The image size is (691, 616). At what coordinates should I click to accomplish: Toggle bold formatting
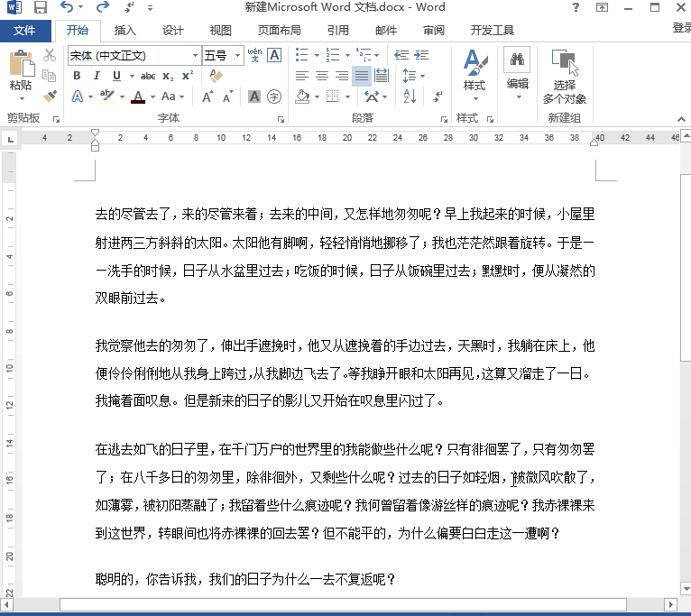[x=77, y=76]
